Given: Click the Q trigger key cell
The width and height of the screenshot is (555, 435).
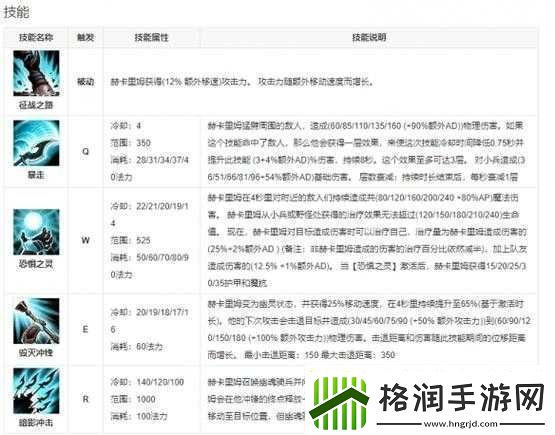Looking at the screenshot, I should coord(85,151).
